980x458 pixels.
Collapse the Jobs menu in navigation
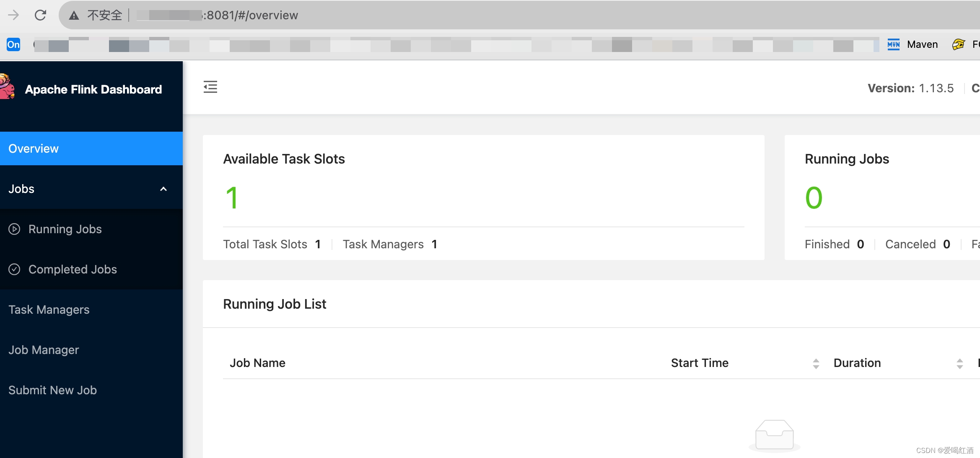(x=163, y=189)
